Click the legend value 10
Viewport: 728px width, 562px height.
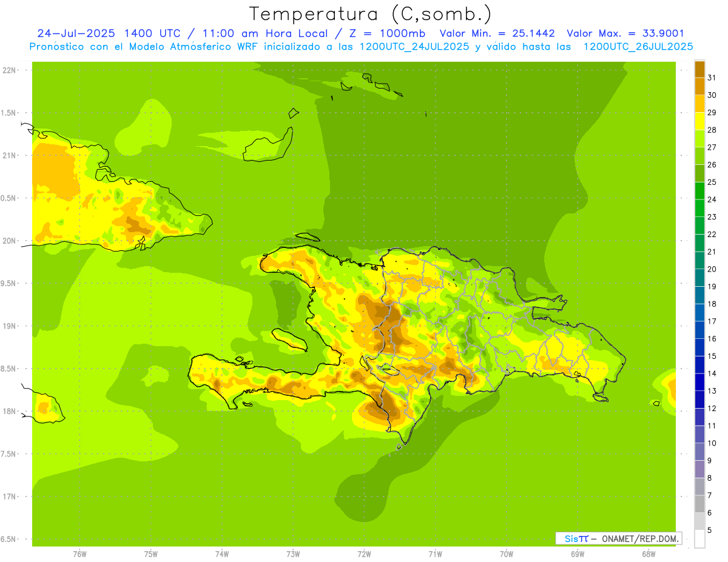pyautogui.click(x=712, y=443)
